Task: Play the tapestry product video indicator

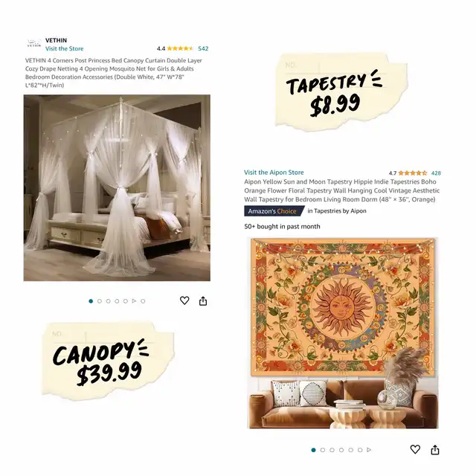Action: point(369,449)
